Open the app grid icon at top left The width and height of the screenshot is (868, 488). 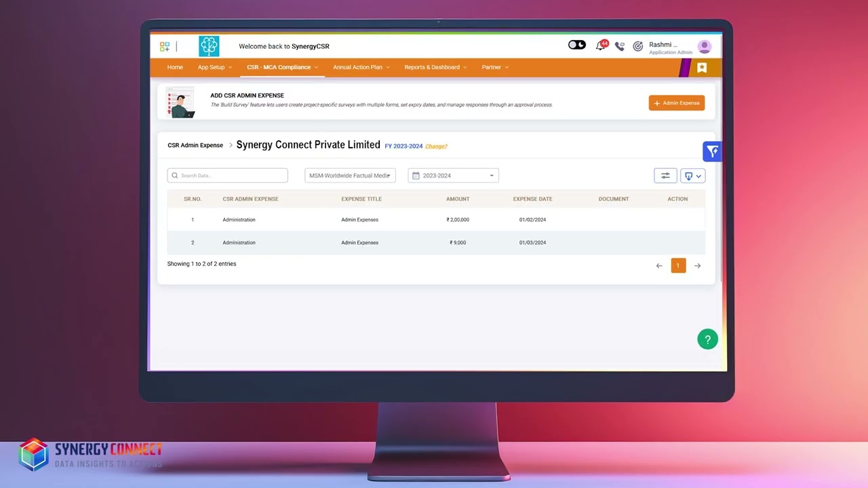pyautogui.click(x=165, y=47)
